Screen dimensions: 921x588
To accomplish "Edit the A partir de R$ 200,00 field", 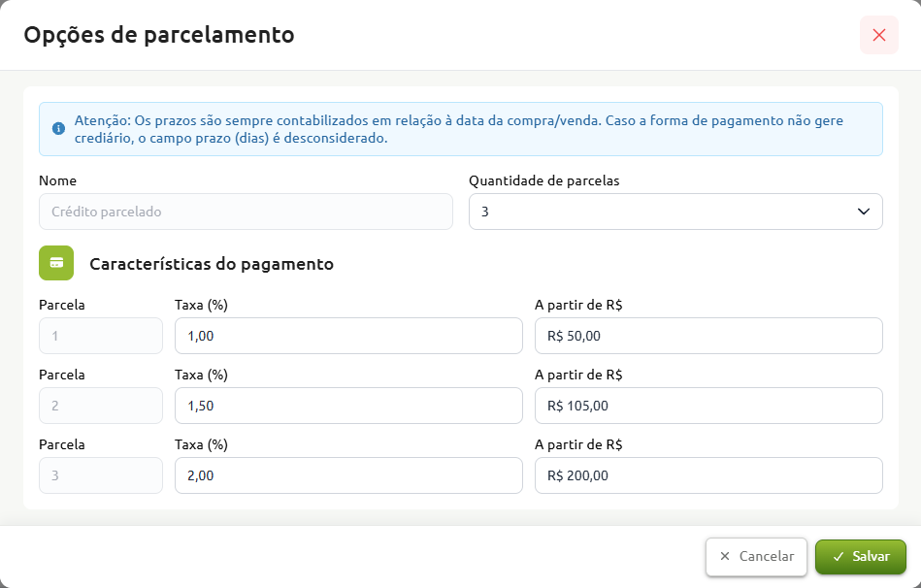I will click(x=708, y=475).
